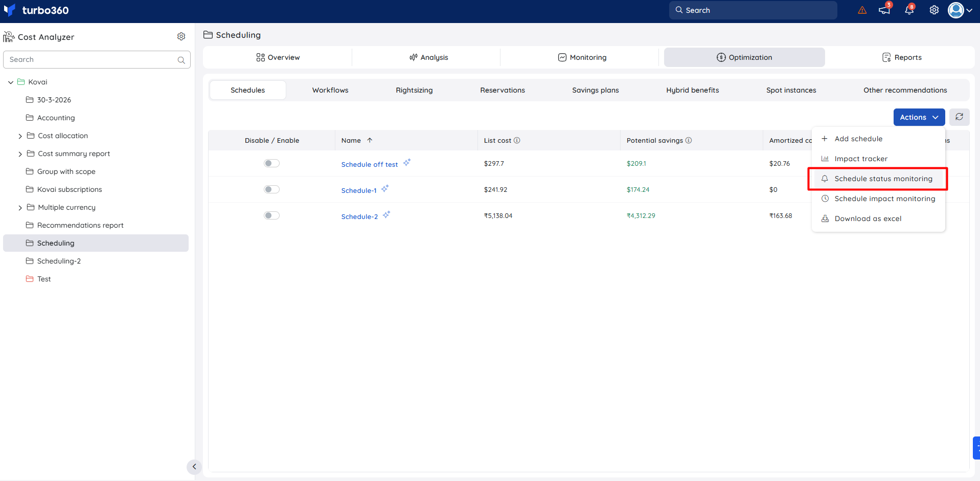This screenshot has height=481, width=980.
Task: Open announcements megaphone icon
Action: click(884, 10)
